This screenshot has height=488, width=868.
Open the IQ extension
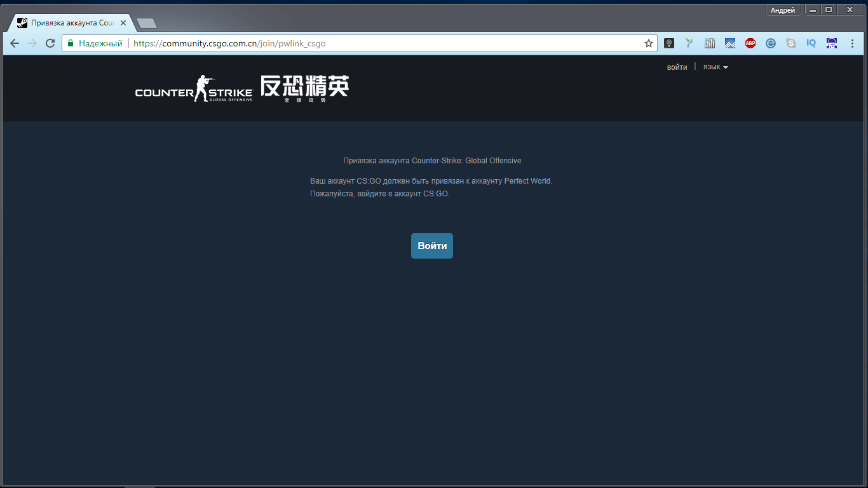(811, 43)
